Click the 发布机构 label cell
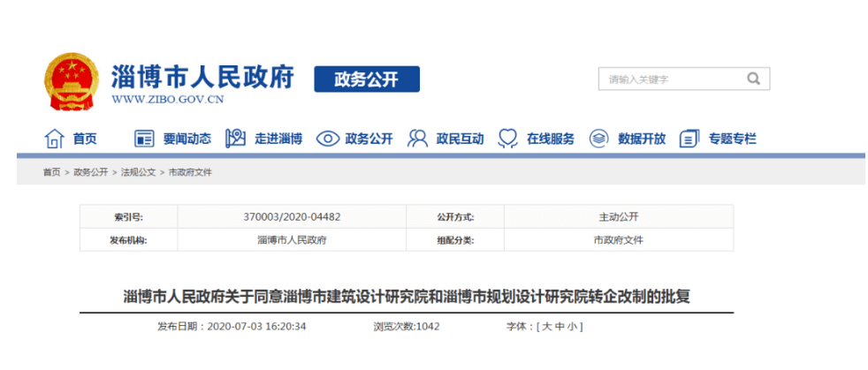 click(128, 240)
